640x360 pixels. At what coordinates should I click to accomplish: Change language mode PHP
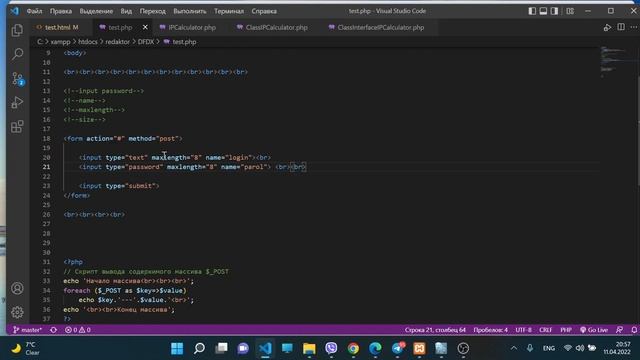(566, 330)
